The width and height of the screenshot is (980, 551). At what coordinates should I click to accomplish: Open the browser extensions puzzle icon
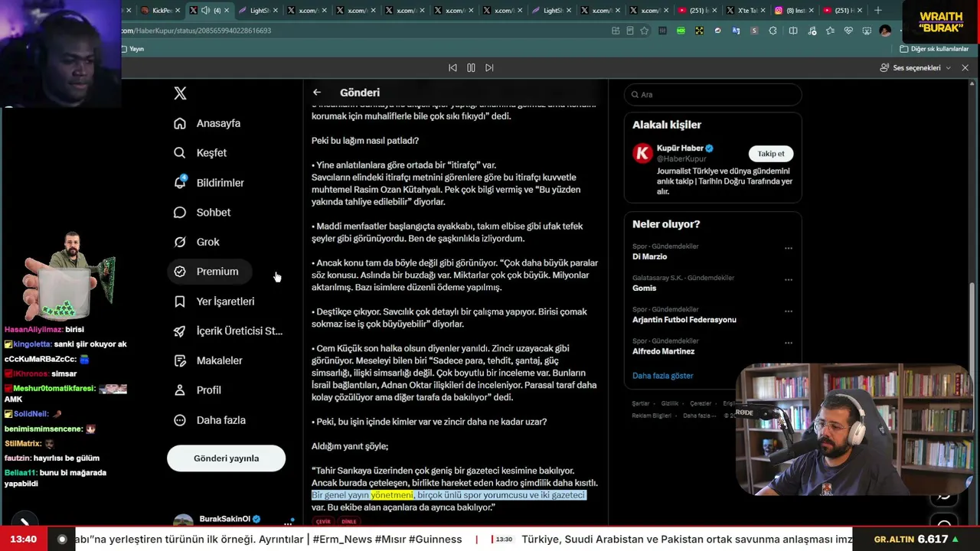pyautogui.click(x=773, y=31)
